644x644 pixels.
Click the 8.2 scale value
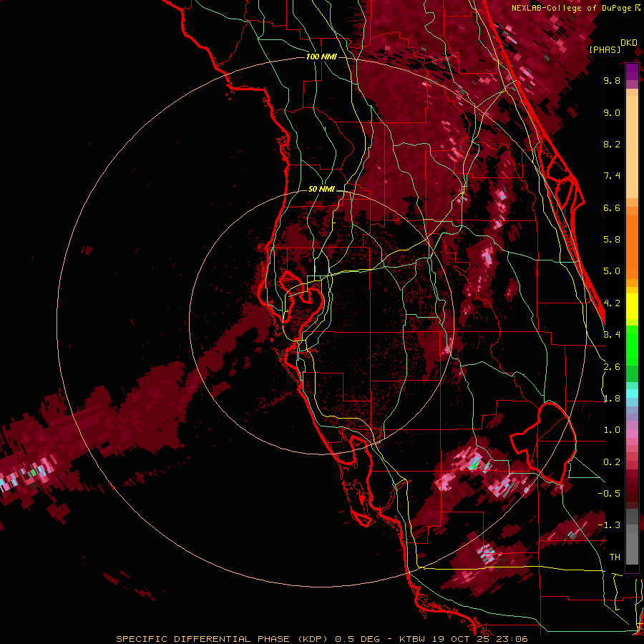pos(612,144)
